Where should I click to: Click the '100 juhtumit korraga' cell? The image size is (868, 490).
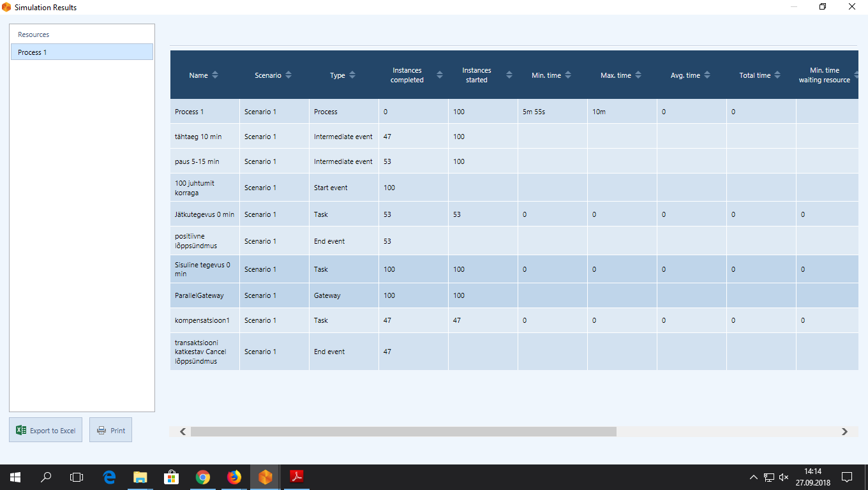tap(205, 188)
